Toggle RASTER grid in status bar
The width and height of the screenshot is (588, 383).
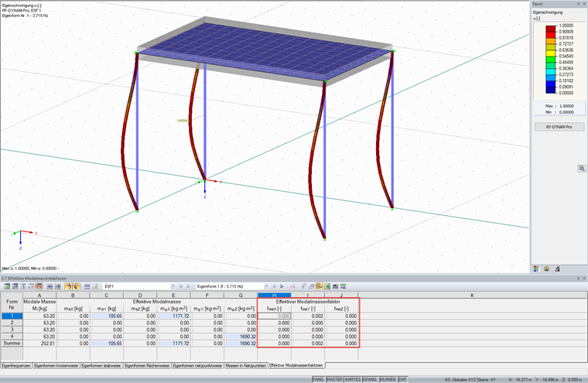pyautogui.click(x=334, y=379)
